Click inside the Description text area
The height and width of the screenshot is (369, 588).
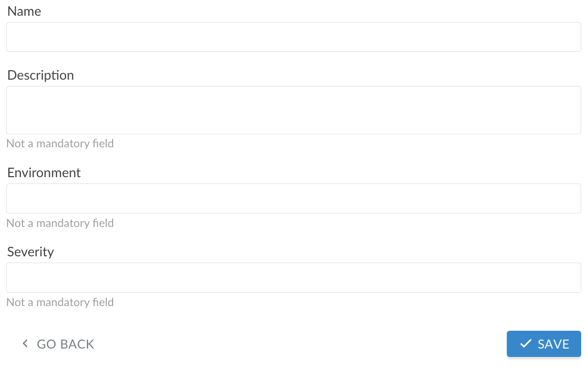[293, 110]
